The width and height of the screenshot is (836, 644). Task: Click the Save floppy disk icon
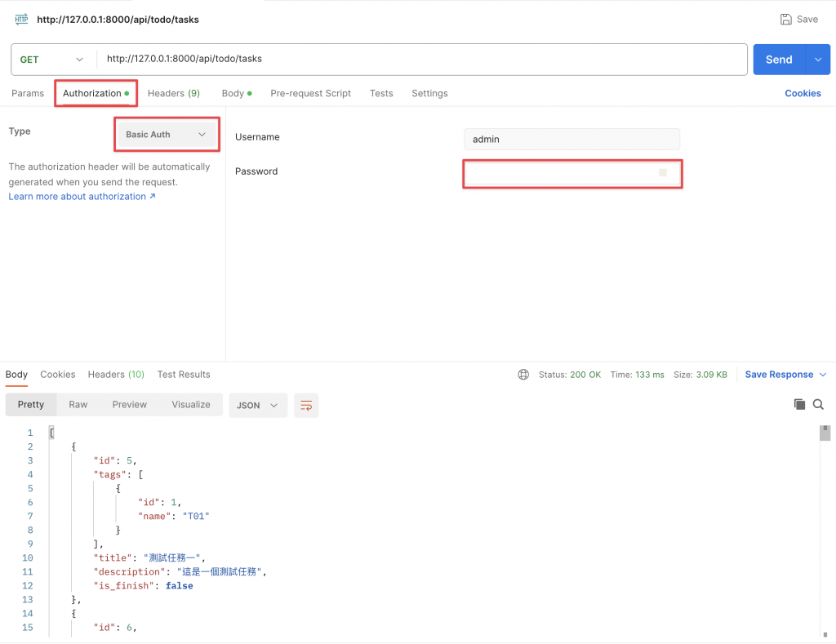pyautogui.click(x=786, y=20)
